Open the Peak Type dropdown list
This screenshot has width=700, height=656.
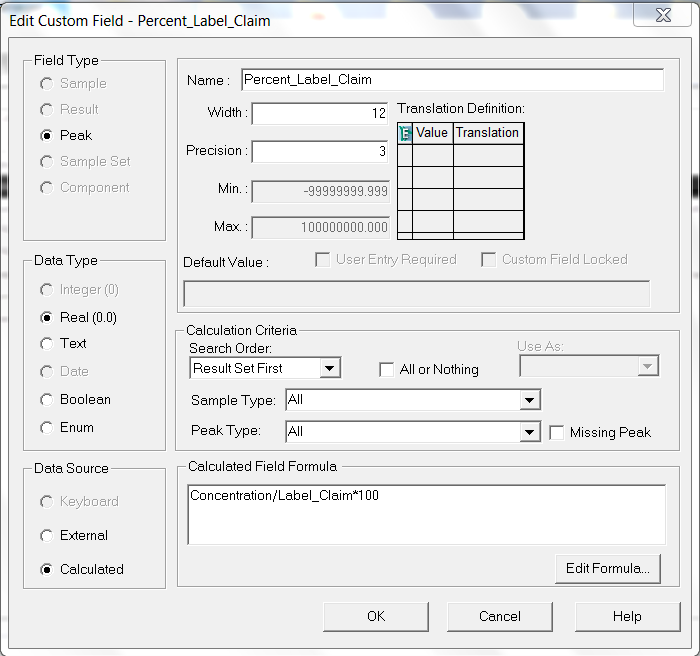point(529,433)
